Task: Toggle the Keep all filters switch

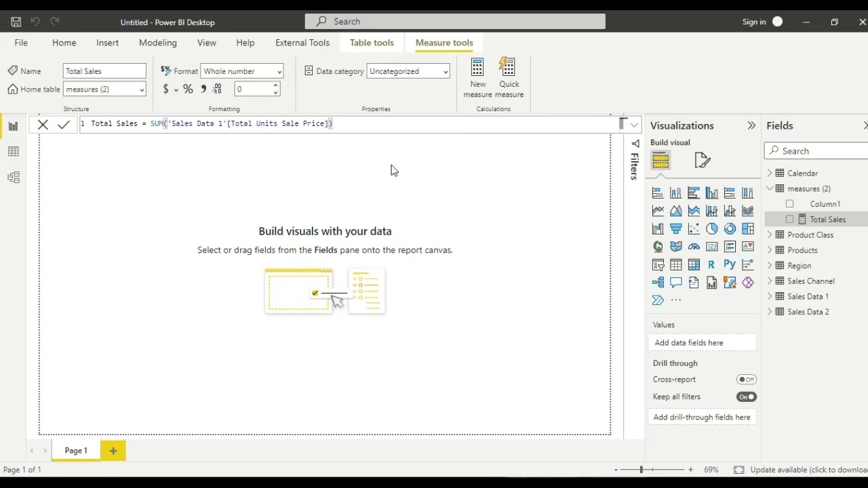Action: click(747, 397)
